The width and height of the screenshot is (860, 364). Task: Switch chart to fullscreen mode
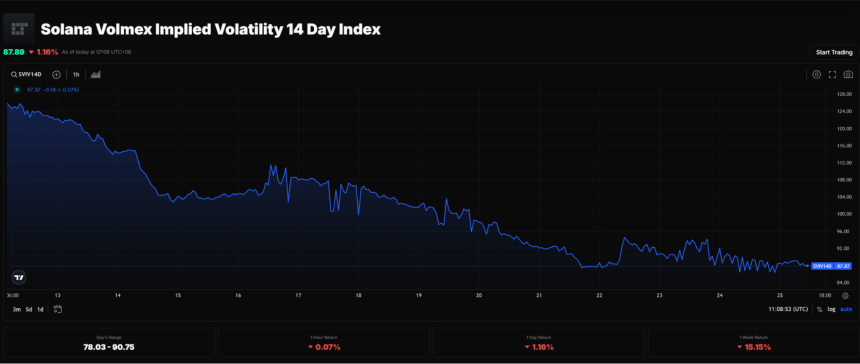[832, 75]
